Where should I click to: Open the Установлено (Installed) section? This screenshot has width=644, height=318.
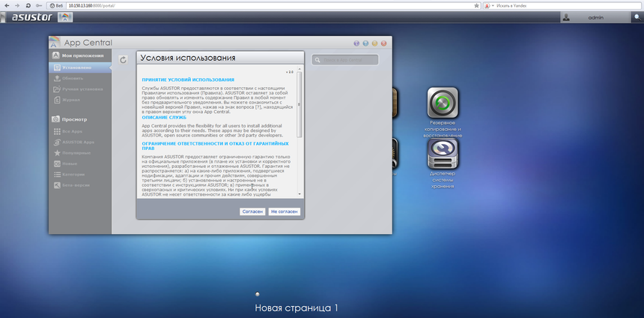pos(76,67)
